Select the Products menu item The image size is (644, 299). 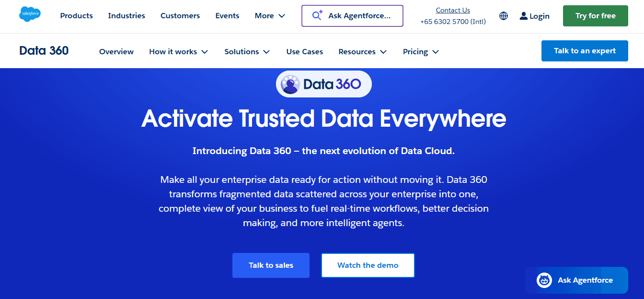click(x=76, y=15)
